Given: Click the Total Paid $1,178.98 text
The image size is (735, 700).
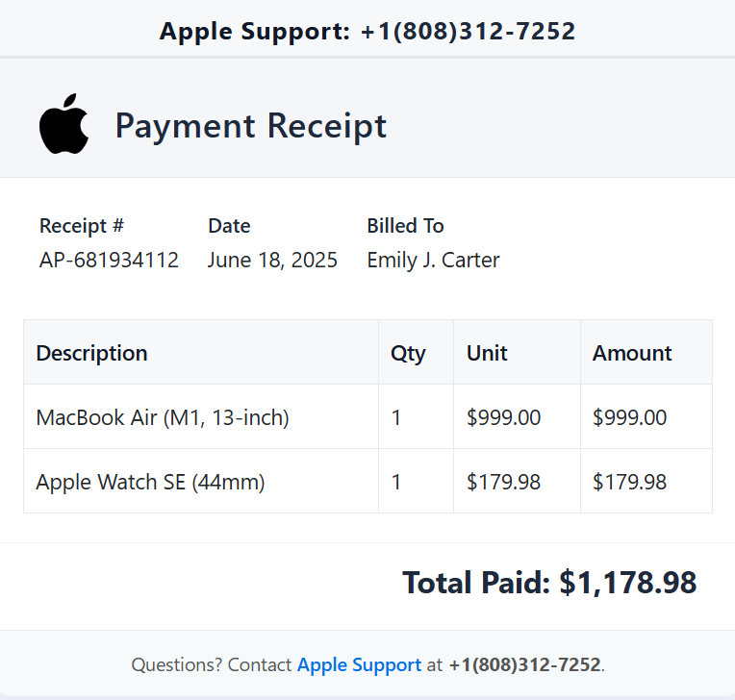Looking at the screenshot, I should tap(549, 583).
